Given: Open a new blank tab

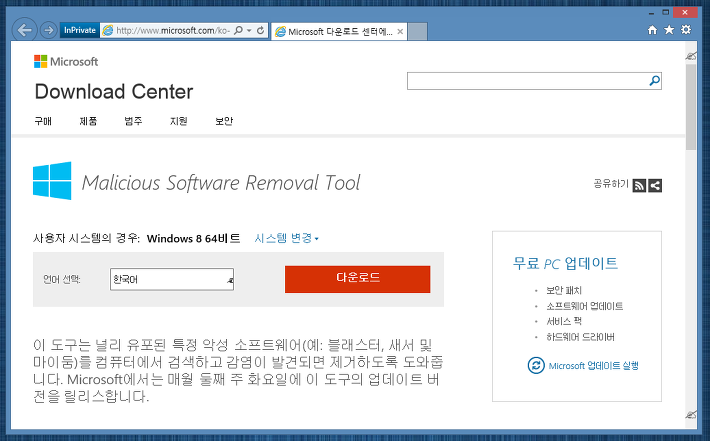Looking at the screenshot, I should click(417, 32).
